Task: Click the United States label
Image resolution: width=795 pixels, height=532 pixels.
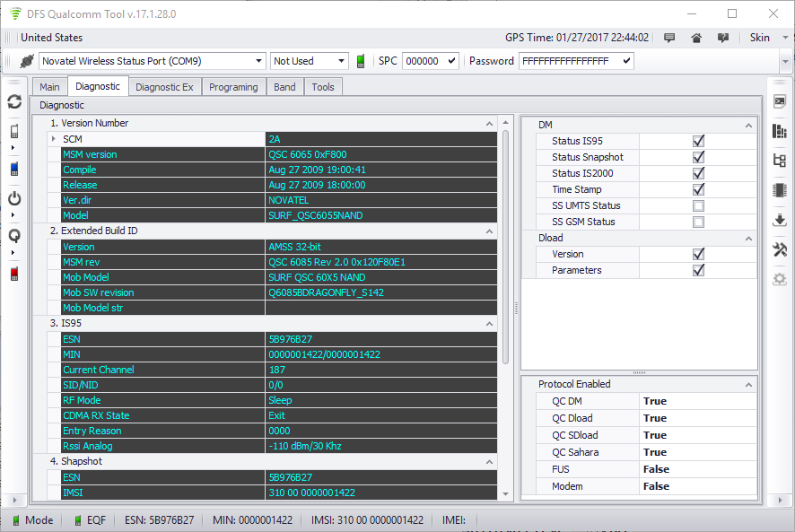Action: coord(52,38)
